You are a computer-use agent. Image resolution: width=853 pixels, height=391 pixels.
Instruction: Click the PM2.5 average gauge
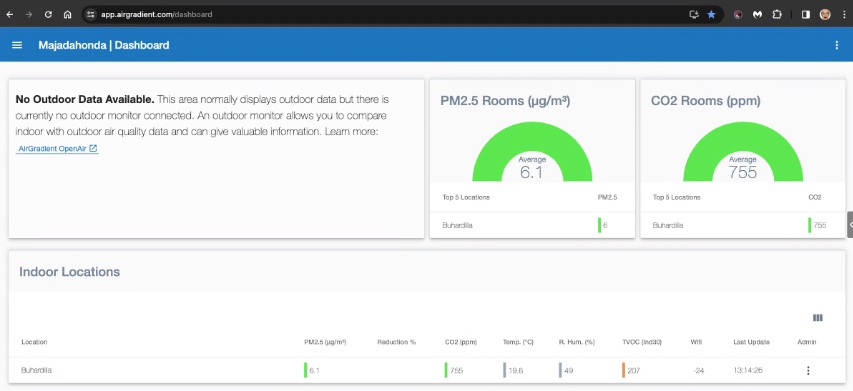(532, 151)
